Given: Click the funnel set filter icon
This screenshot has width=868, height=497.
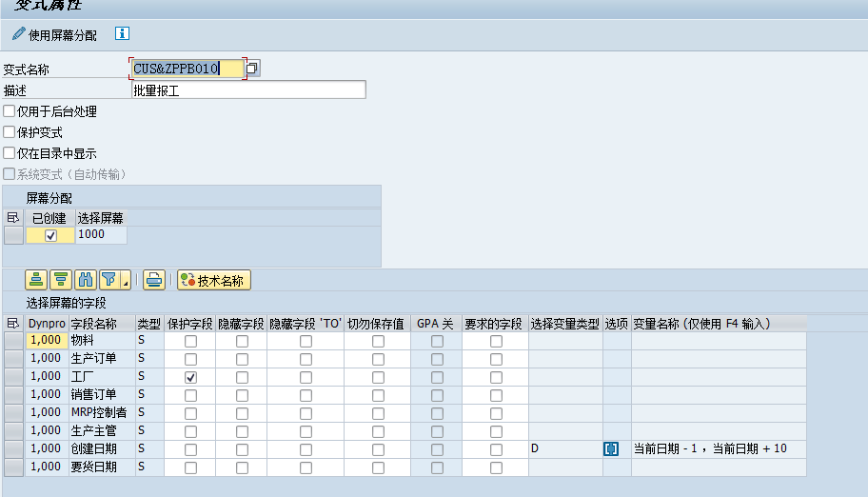Looking at the screenshot, I should coord(108,280).
